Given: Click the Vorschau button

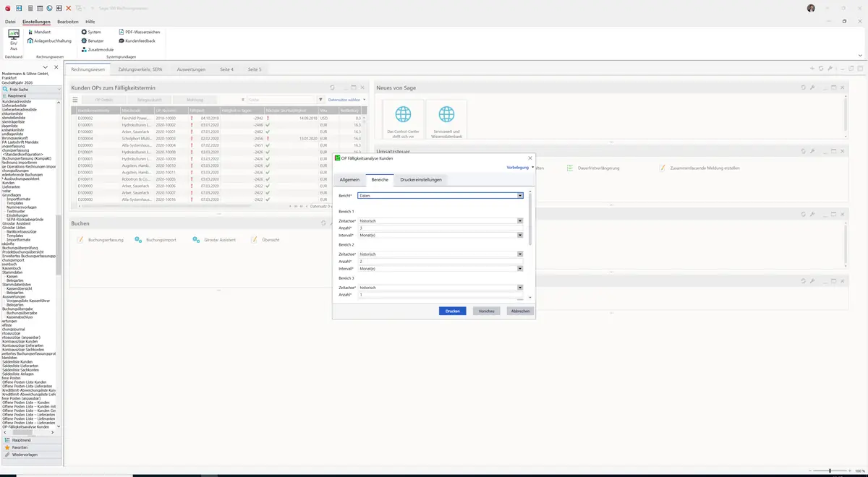Looking at the screenshot, I should click(x=487, y=311).
